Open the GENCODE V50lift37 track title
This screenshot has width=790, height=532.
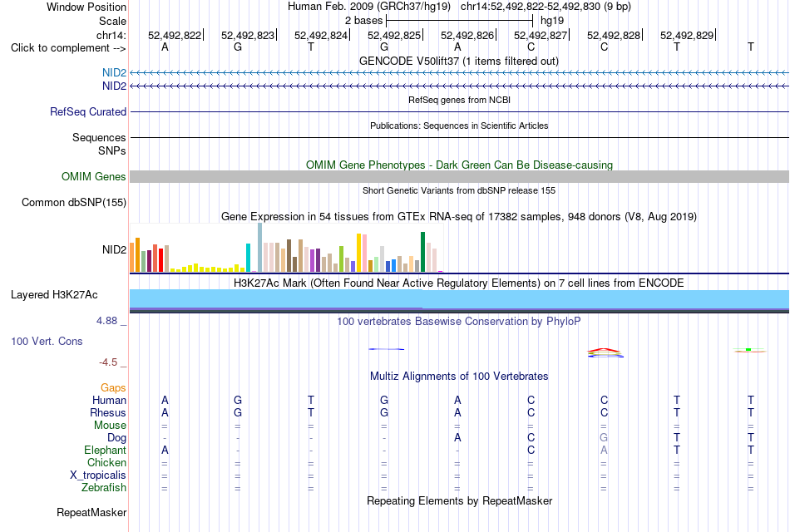(459, 61)
